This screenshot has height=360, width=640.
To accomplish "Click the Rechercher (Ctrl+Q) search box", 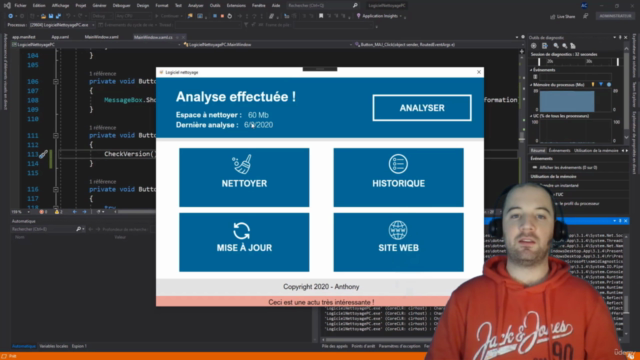I will point(322,6).
